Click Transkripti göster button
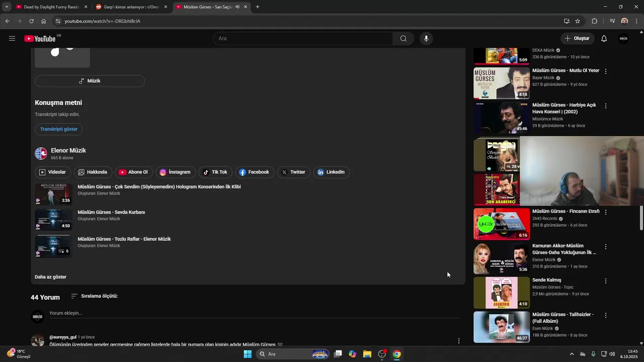The image size is (644, 362). 59,129
